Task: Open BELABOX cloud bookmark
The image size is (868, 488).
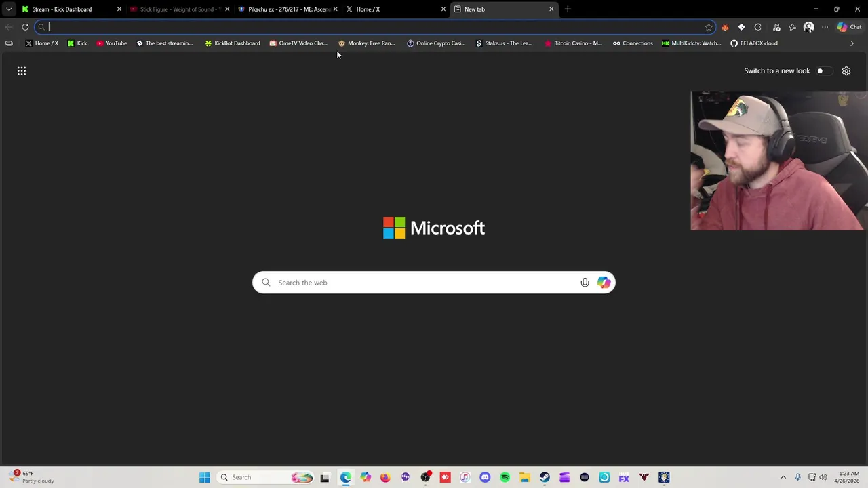Action: click(754, 43)
